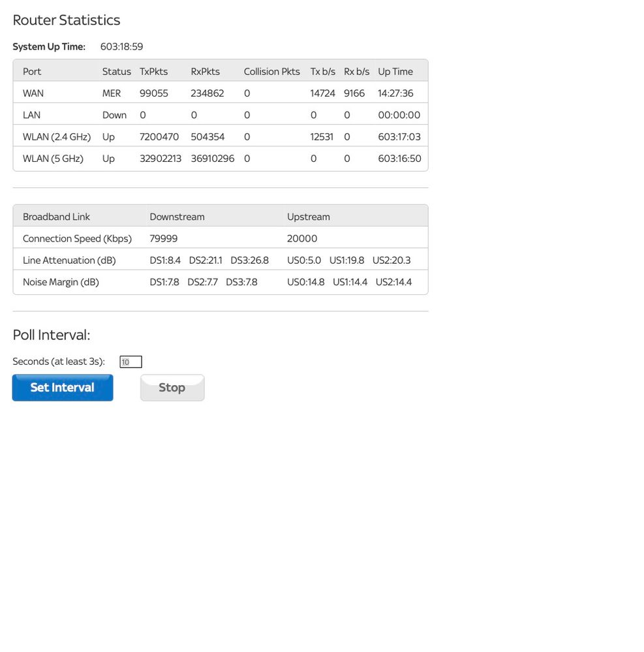
Task: Focus the poll interval seconds input field
Action: (130, 362)
